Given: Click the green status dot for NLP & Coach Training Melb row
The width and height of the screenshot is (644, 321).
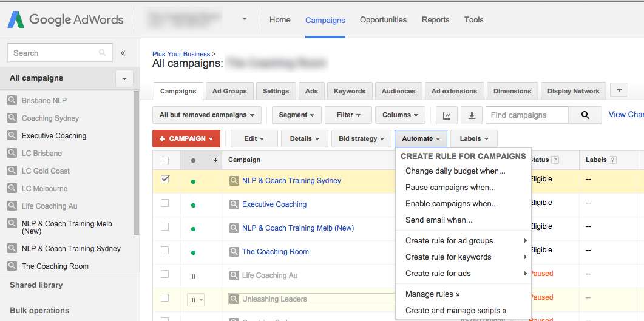Looking at the screenshot, I should pos(193,229).
